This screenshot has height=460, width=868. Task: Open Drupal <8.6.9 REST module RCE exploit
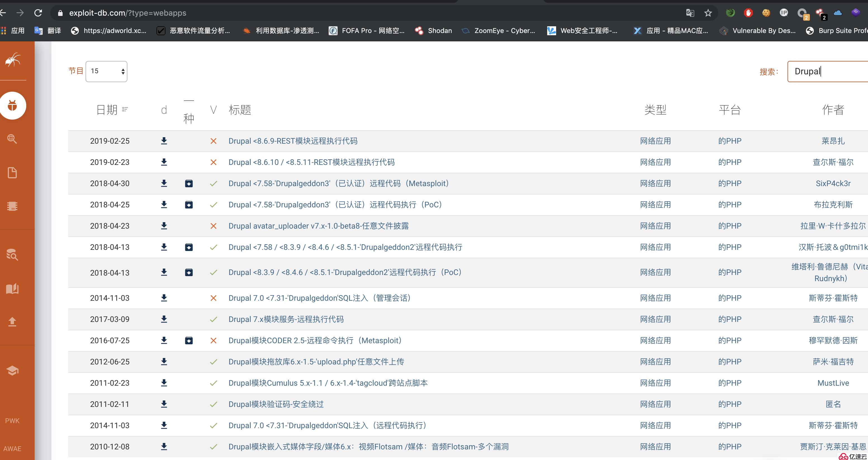click(x=293, y=141)
